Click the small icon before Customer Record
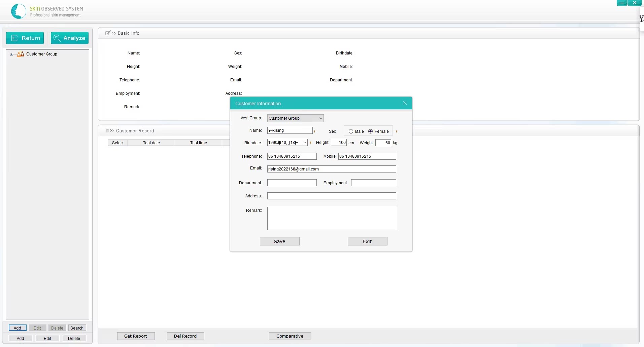Screen dimensions: 644x347 click(x=108, y=130)
